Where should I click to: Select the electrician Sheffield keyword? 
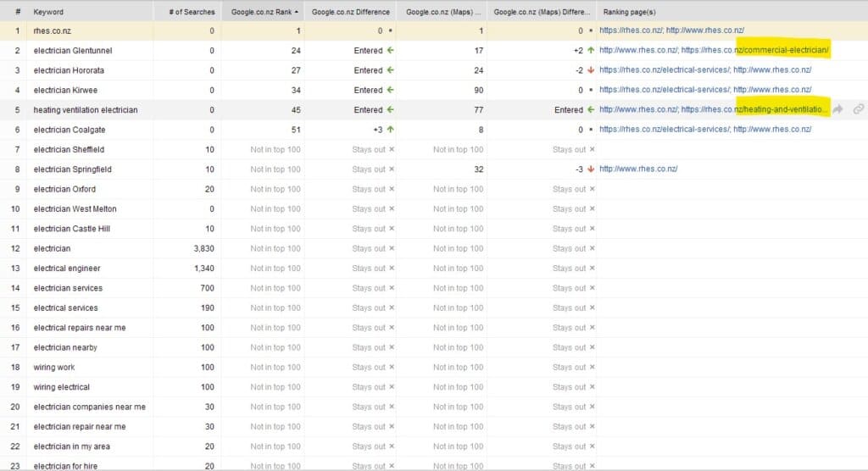[x=69, y=149]
